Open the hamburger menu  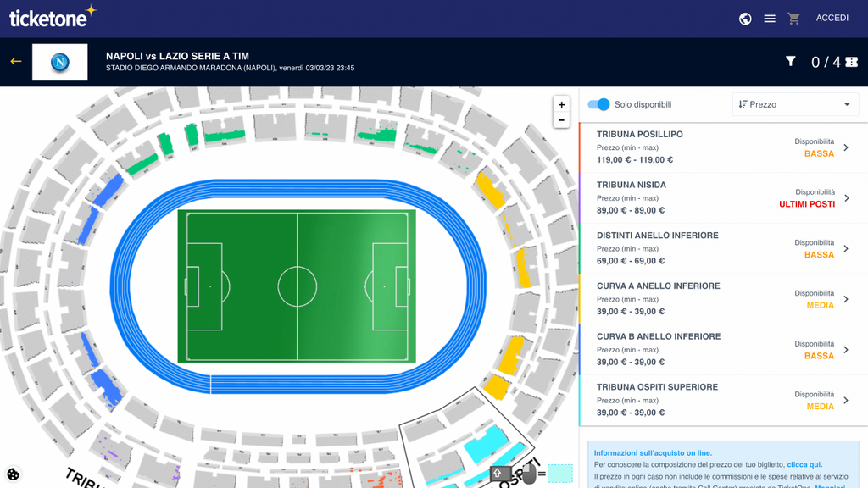click(770, 19)
